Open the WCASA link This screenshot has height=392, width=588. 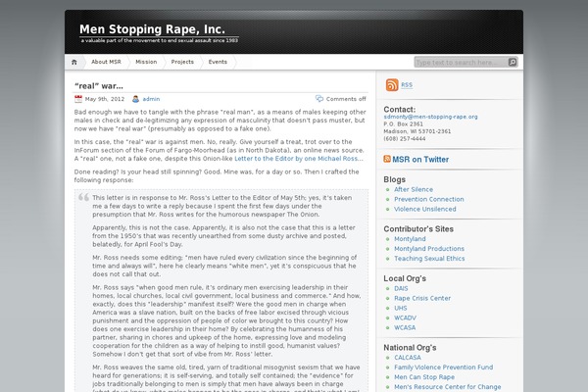coord(405,327)
